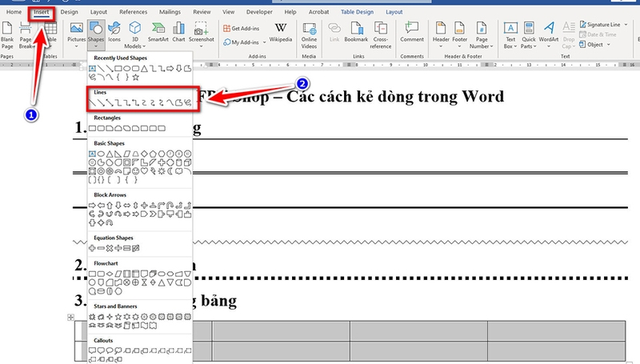
Task: Open the Wikipedia add-in
Action: 281,33
